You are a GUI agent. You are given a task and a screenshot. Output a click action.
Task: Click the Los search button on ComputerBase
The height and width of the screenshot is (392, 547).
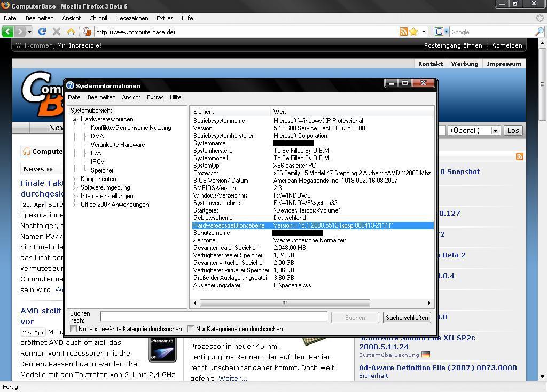(513, 130)
